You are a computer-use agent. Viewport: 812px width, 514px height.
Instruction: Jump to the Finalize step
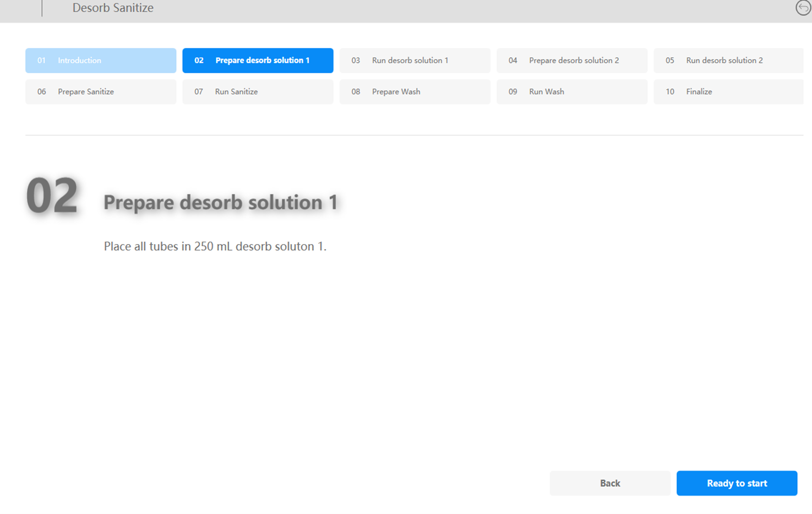click(728, 92)
